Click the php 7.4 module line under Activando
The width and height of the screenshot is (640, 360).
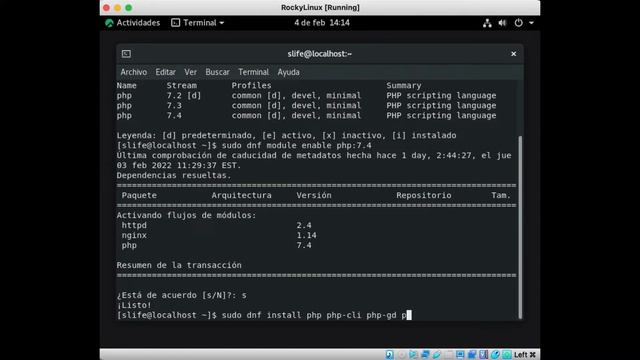216,245
